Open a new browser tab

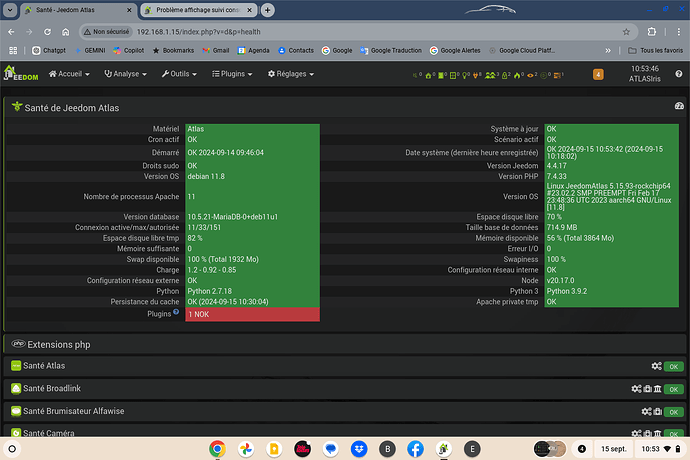point(267,10)
